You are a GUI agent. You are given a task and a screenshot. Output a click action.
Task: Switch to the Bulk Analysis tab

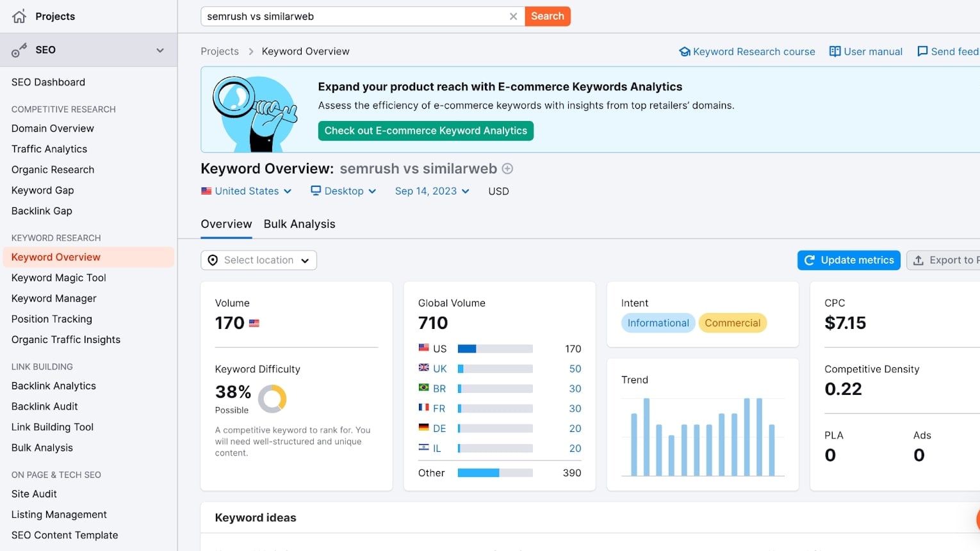[x=300, y=225]
